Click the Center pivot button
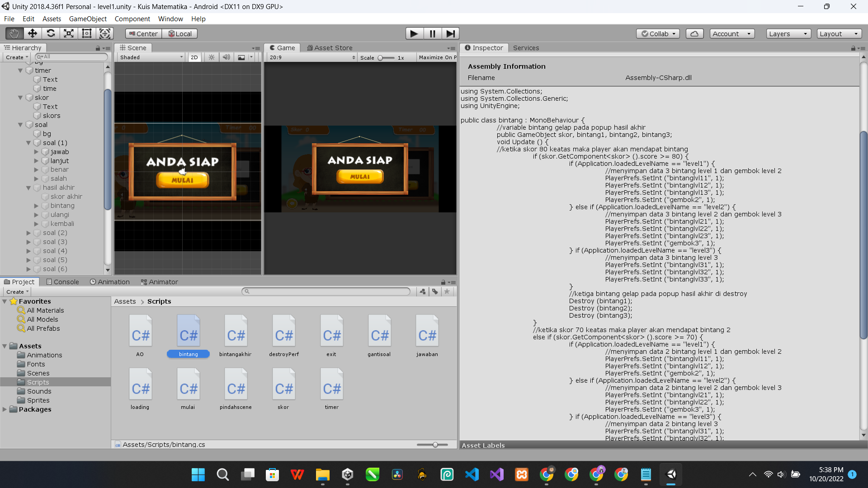Screen dimensions: 868x488 [143, 33]
